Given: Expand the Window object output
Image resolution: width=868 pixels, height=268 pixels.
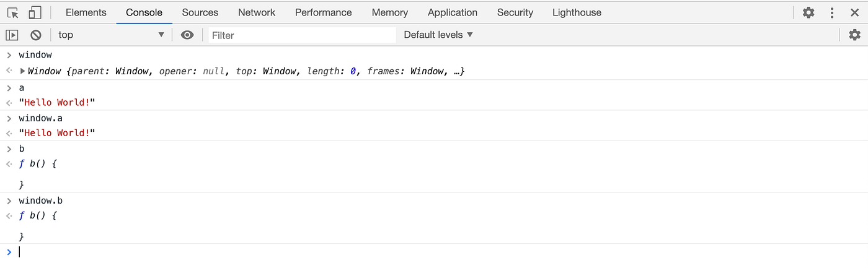Looking at the screenshot, I should point(23,71).
